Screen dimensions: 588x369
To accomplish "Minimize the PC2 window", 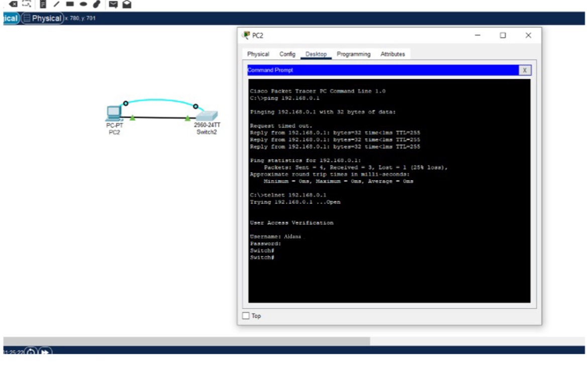I will (477, 35).
